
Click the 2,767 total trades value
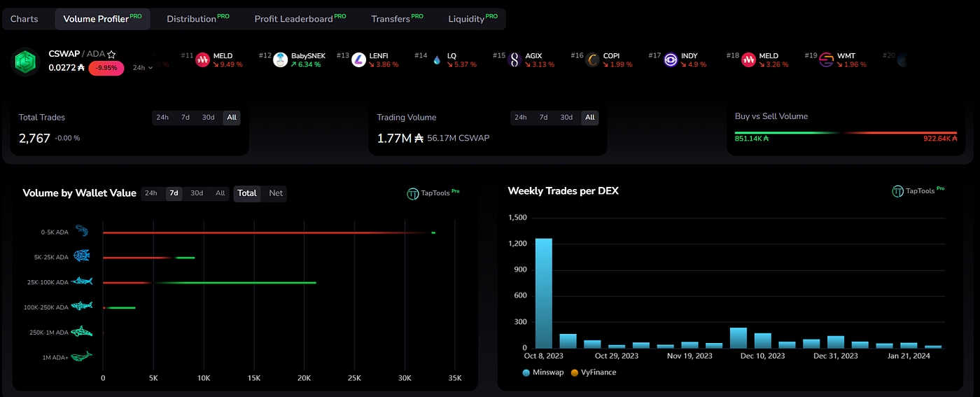35,138
